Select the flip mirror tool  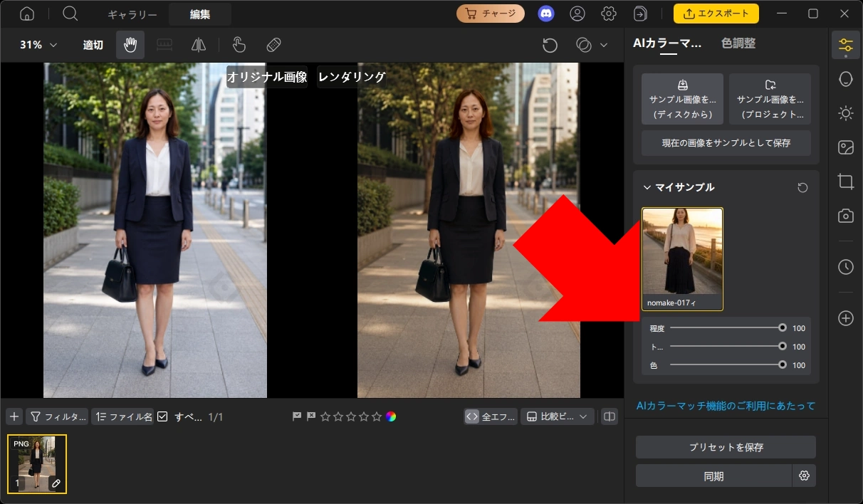click(x=199, y=45)
